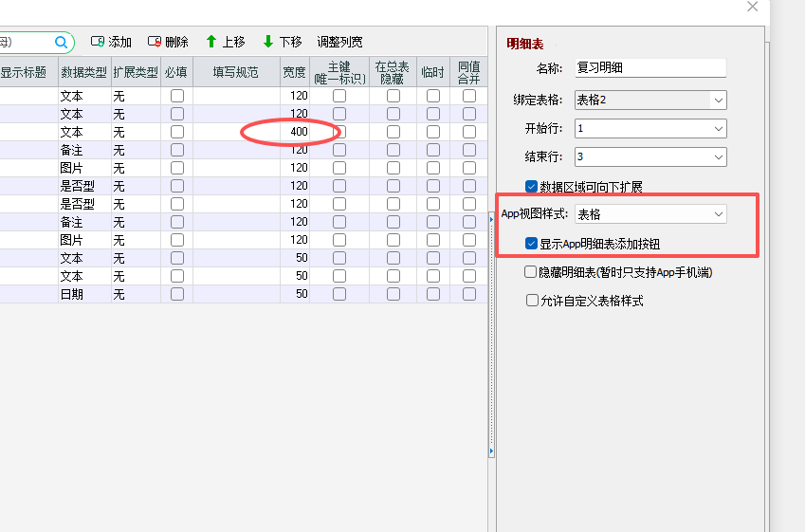The height and width of the screenshot is (532, 805).
Task: Move field up with 上移 arrow
Action: pos(211,42)
